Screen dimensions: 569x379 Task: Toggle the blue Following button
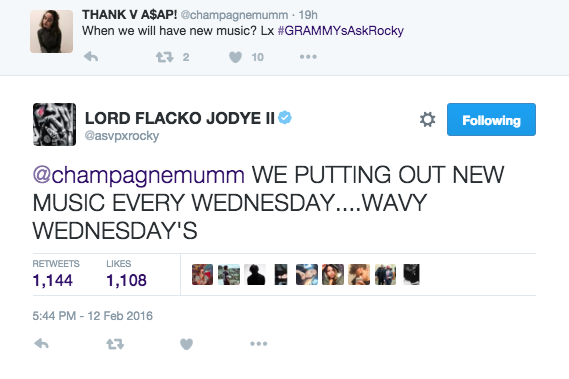tap(491, 119)
